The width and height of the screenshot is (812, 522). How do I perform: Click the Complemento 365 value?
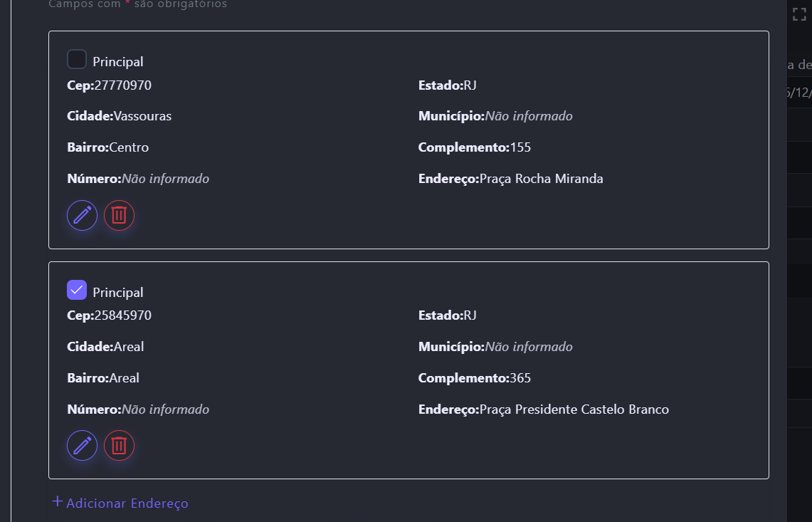tap(520, 378)
